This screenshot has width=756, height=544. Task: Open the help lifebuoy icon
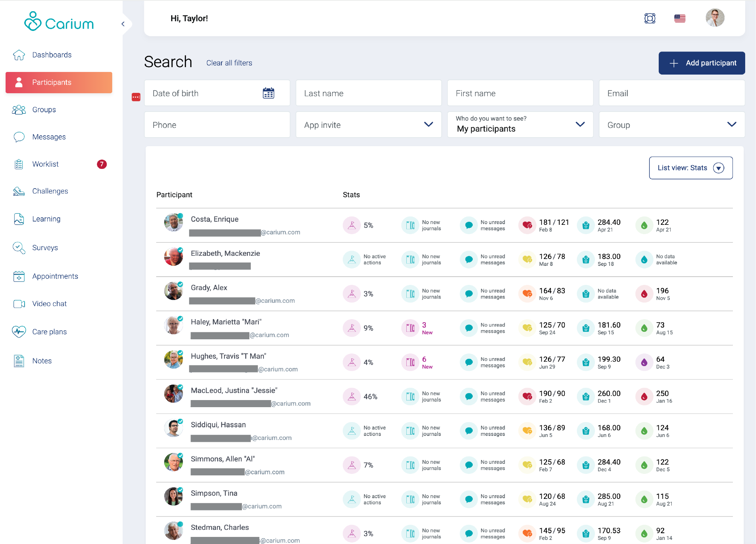(x=650, y=18)
